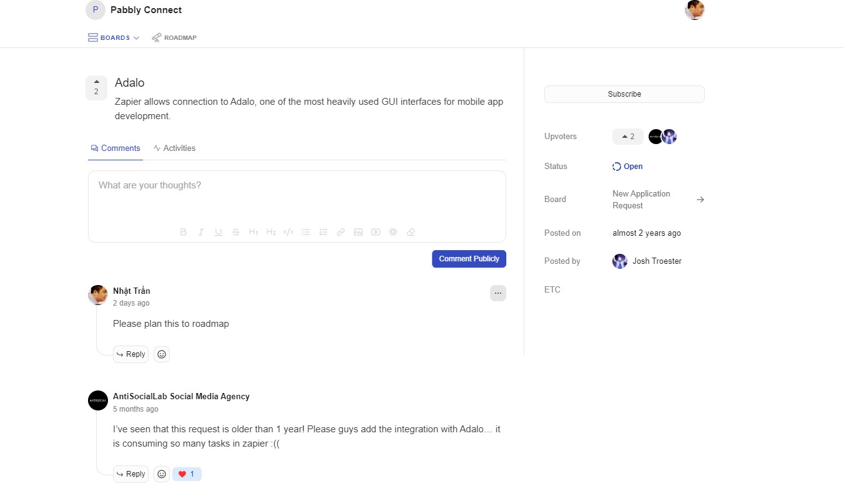The image size is (844, 504).
Task: View the second upvoter's avatar
Action: pos(670,137)
